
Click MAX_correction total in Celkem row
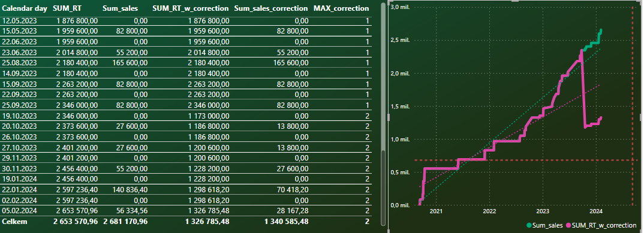[x=367, y=222]
